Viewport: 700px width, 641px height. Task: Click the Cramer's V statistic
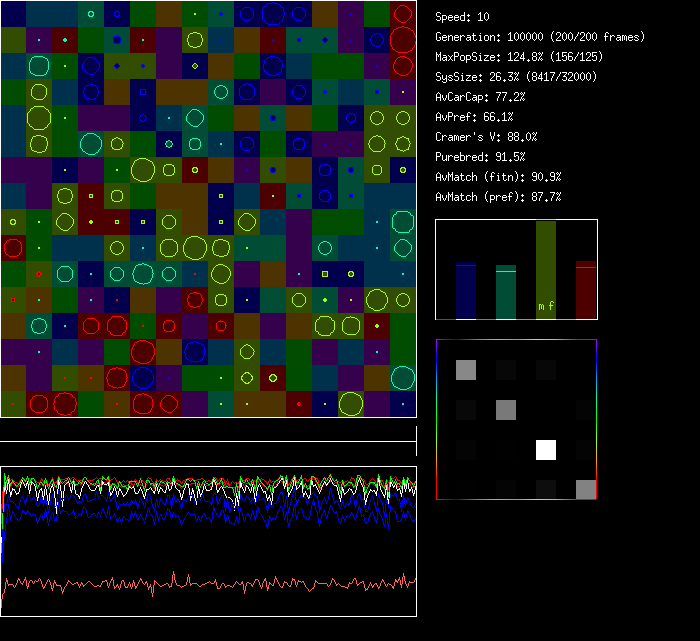point(487,137)
